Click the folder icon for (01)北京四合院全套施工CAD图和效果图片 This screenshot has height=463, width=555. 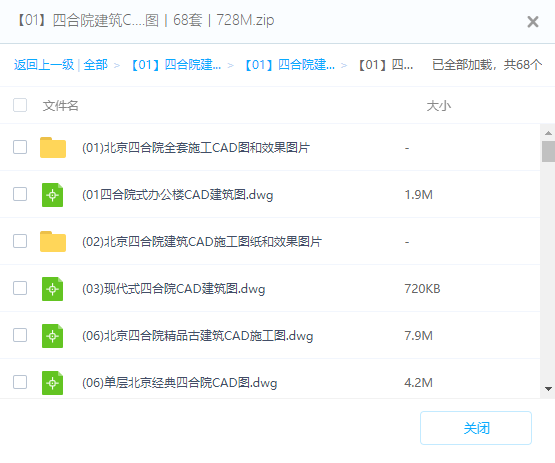pos(53,147)
